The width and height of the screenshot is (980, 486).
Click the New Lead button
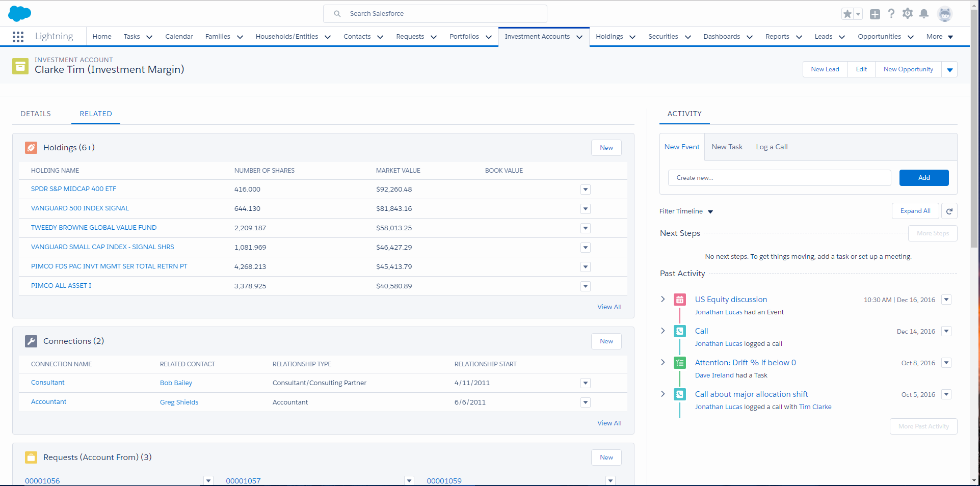pos(825,69)
